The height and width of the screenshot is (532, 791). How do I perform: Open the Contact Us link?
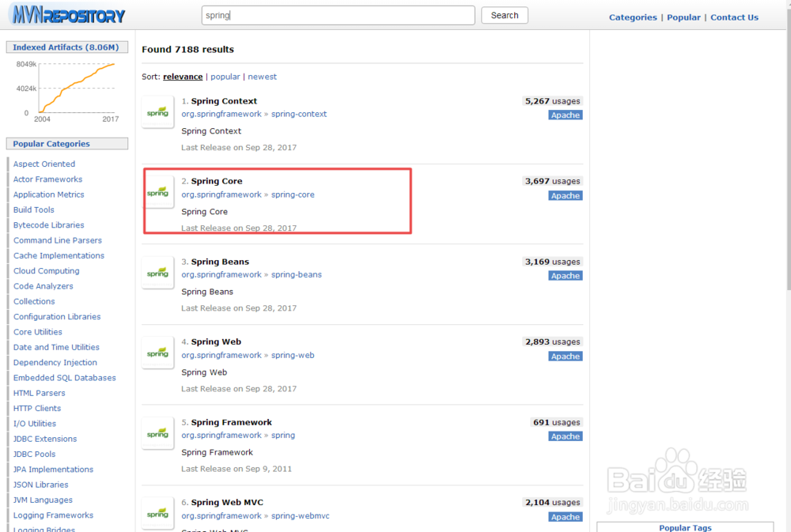tap(735, 17)
